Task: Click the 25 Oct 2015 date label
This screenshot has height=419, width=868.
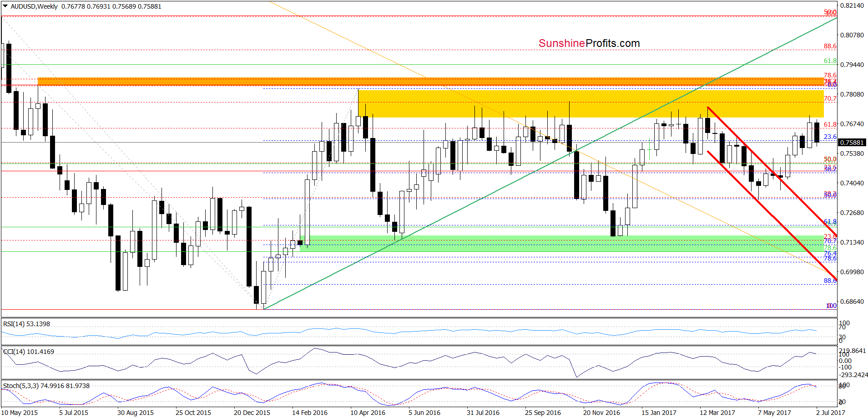Action: click(x=193, y=413)
